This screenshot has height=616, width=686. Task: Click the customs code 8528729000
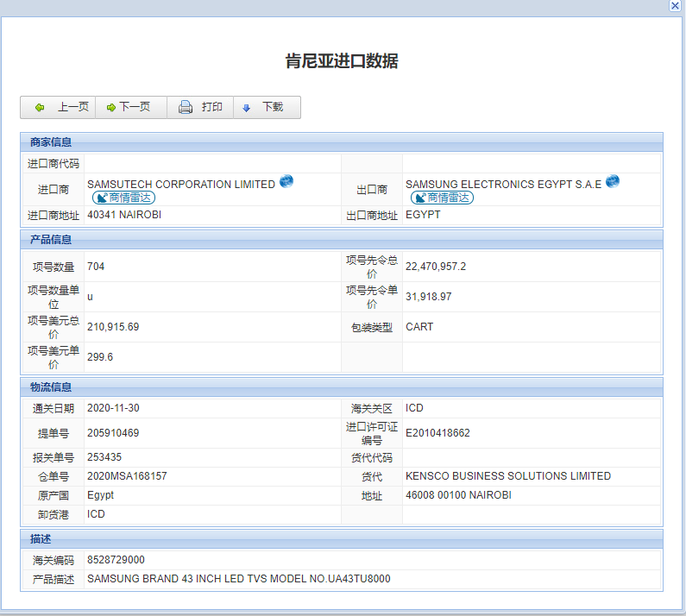116,560
